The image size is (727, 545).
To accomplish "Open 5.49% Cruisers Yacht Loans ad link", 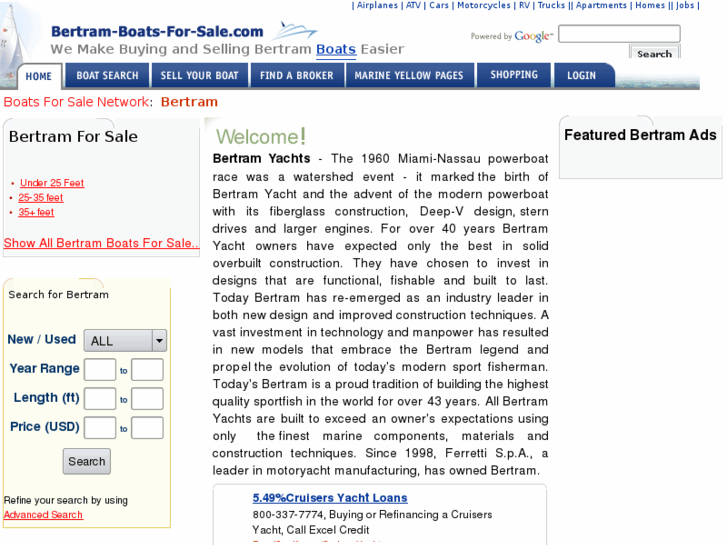I will pos(330,498).
